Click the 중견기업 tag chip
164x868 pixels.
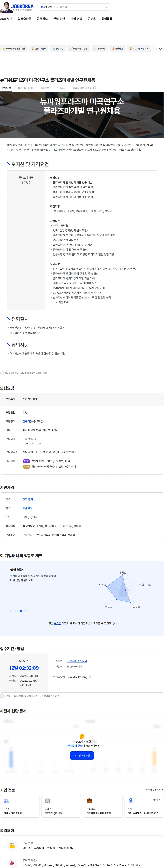(58, 48)
